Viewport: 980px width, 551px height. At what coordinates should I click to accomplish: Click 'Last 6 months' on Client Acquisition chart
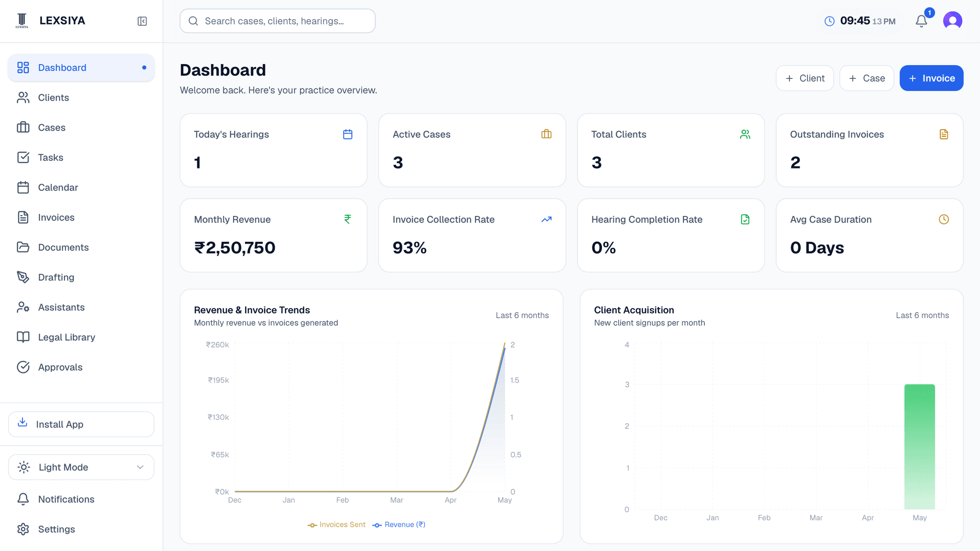(922, 315)
